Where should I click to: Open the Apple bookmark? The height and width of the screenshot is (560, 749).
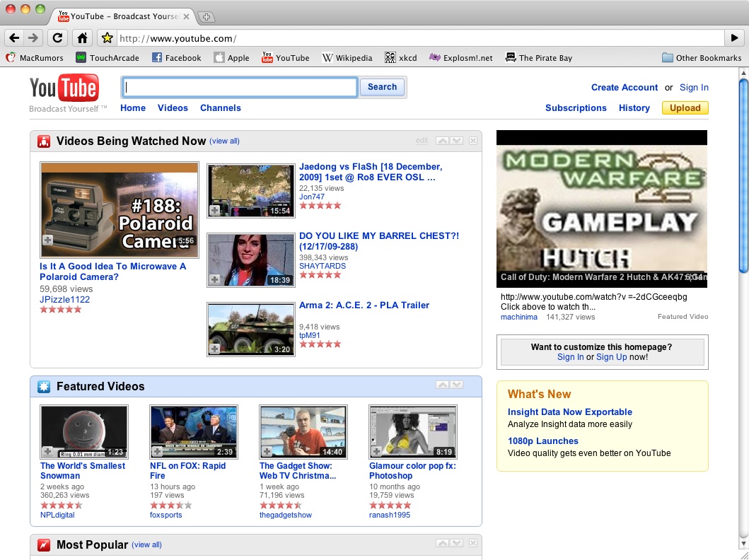coord(232,58)
